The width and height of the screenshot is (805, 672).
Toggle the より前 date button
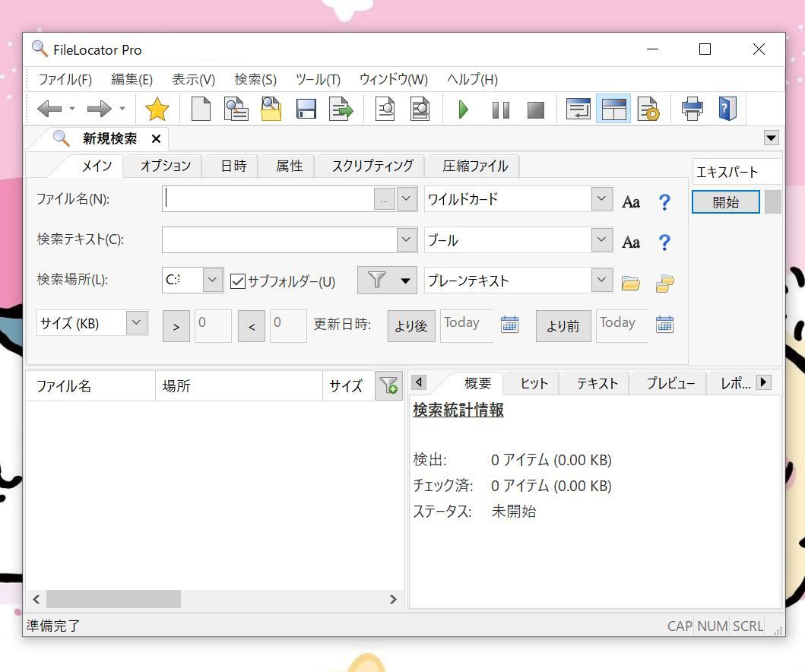tap(563, 325)
